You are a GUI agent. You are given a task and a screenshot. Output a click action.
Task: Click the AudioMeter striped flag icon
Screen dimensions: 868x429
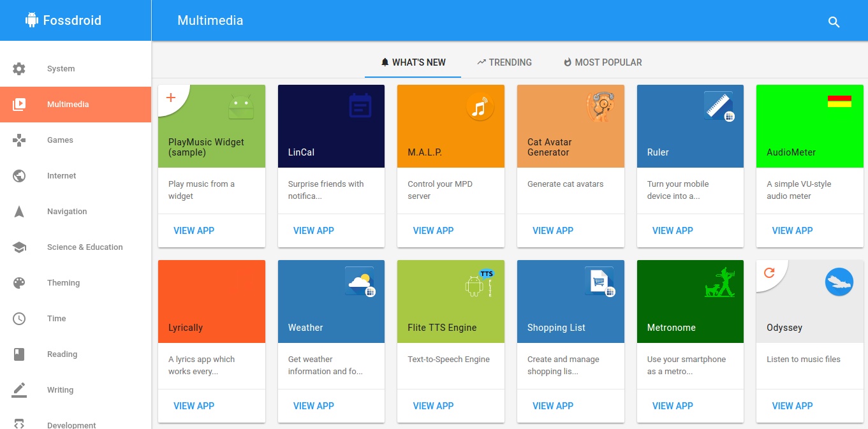coord(839,101)
